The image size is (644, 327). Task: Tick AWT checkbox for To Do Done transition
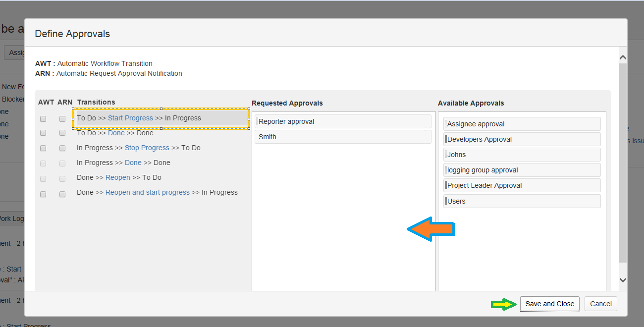pos(43,133)
